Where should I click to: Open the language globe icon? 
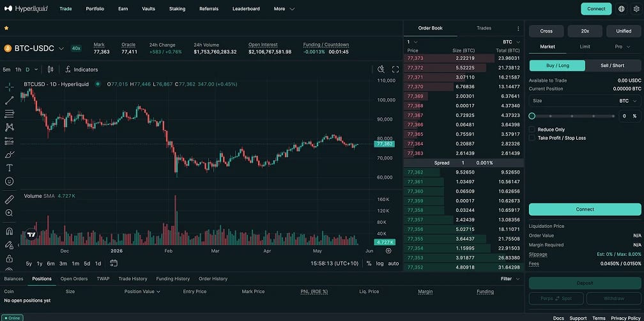622,9
